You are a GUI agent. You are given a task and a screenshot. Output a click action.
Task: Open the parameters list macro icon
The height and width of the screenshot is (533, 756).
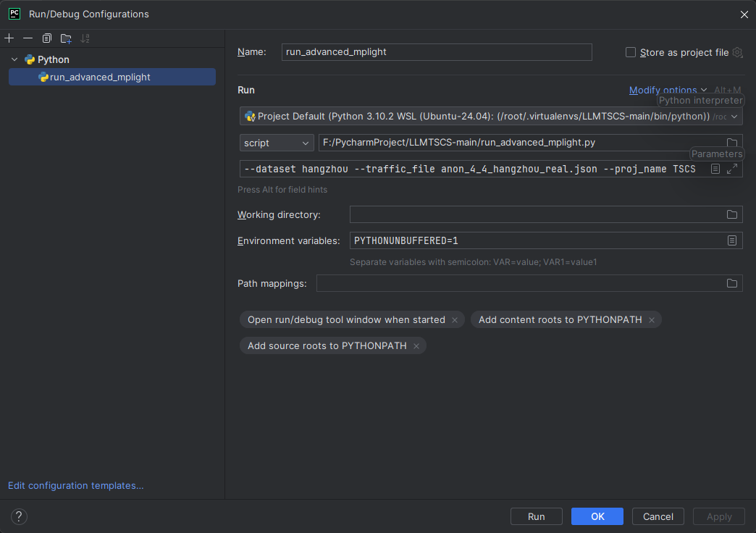tap(715, 169)
